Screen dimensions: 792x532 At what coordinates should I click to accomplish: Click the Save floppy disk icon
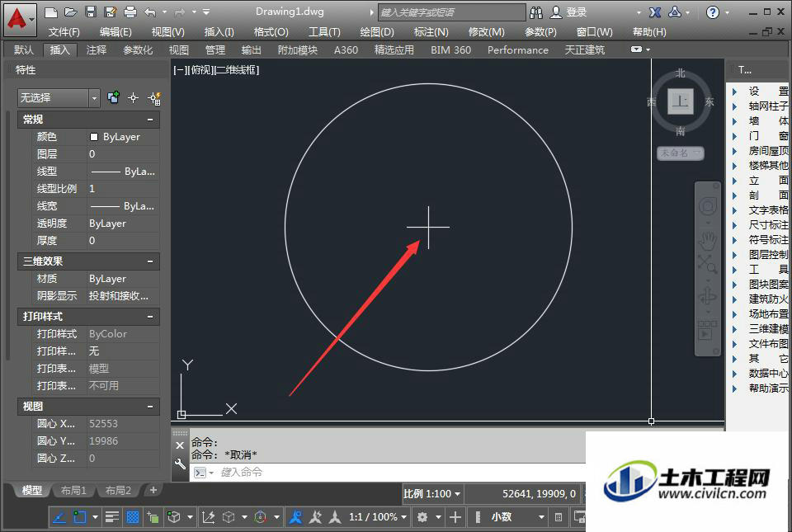point(91,12)
